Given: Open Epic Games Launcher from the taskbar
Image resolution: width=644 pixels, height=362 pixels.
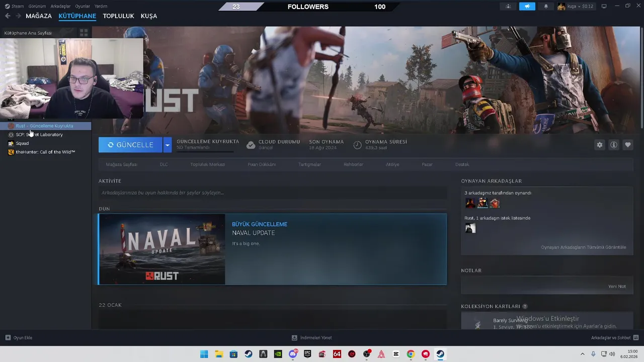Looking at the screenshot, I should coord(307,354).
